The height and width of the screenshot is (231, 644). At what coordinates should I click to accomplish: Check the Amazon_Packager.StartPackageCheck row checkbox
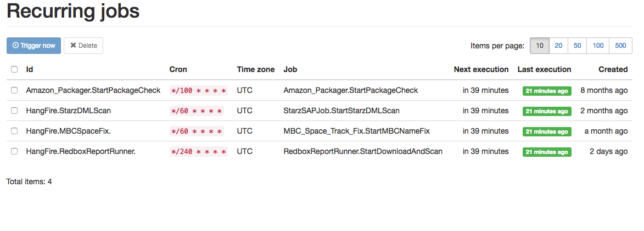pyautogui.click(x=14, y=90)
